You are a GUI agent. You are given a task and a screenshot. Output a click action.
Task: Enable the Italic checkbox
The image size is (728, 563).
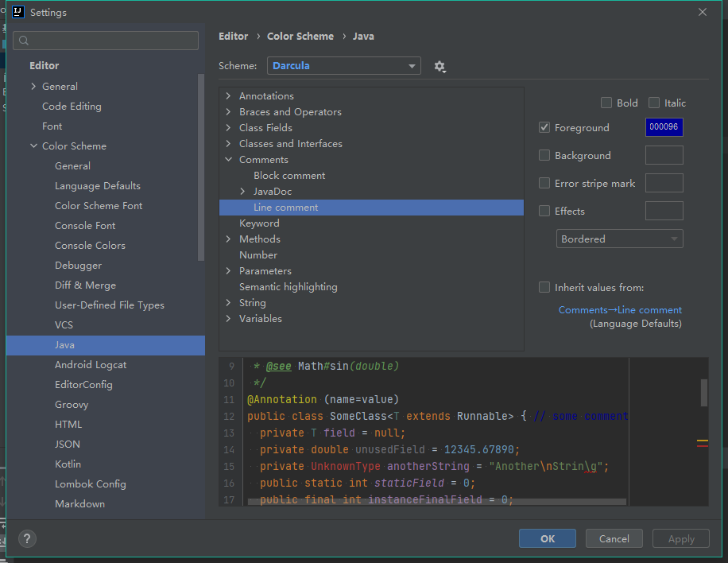coord(654,103)
